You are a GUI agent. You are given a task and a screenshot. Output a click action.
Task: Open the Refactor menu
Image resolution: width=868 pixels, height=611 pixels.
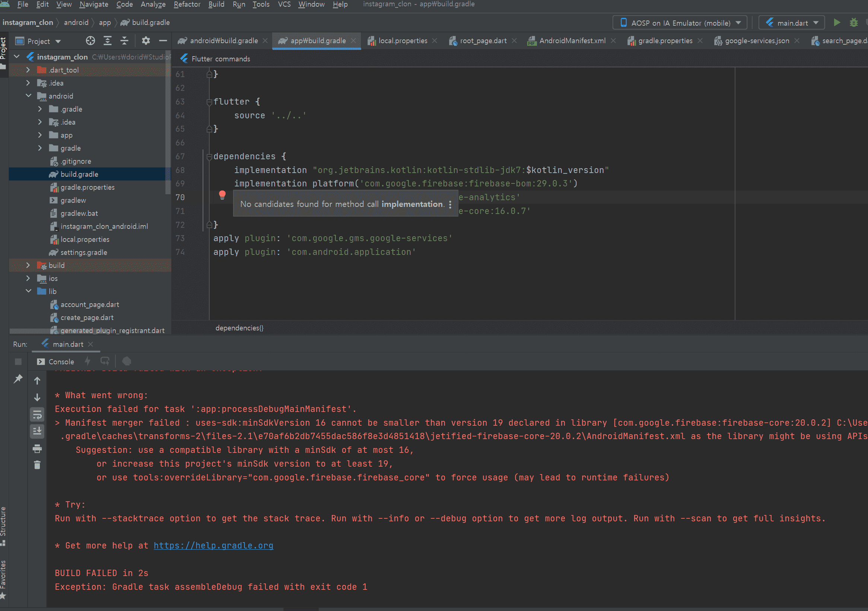pos(187,4)
